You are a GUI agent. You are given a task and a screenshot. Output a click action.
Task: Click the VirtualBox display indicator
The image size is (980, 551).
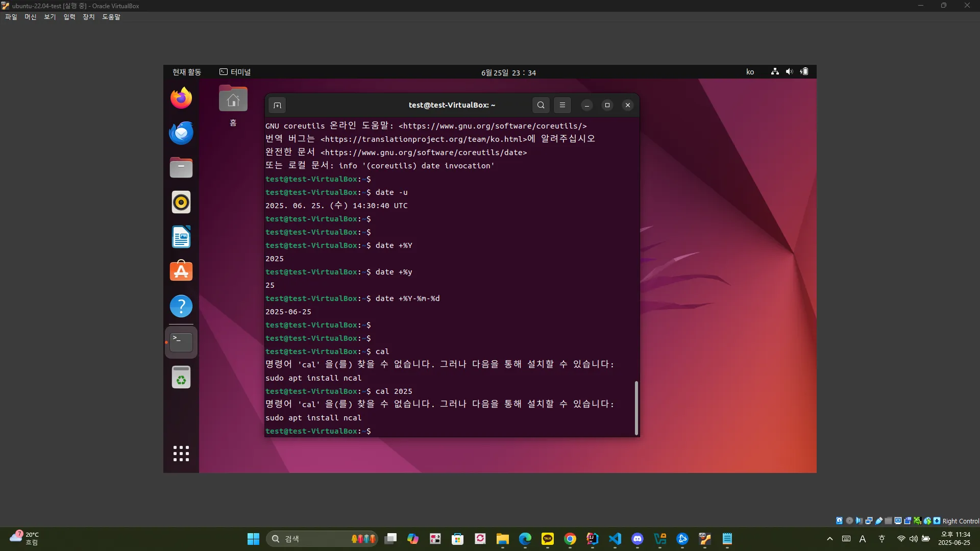(x=898, y=521)
